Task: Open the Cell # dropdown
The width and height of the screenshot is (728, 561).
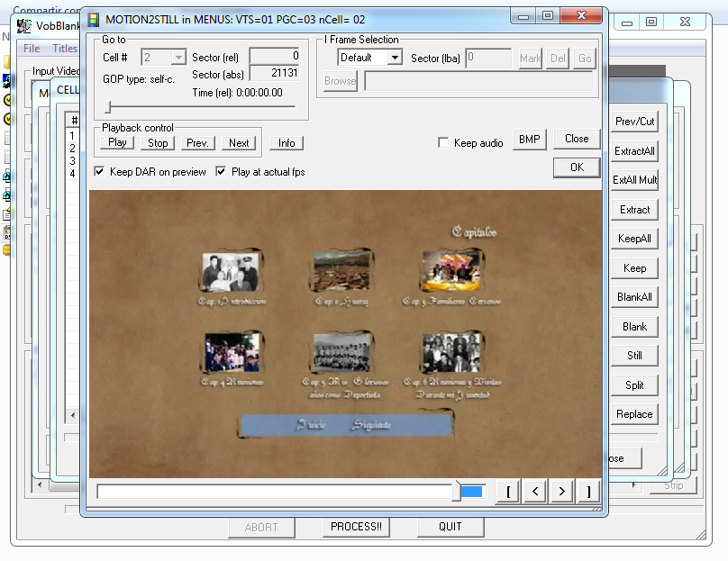Action: click(177, 58)
